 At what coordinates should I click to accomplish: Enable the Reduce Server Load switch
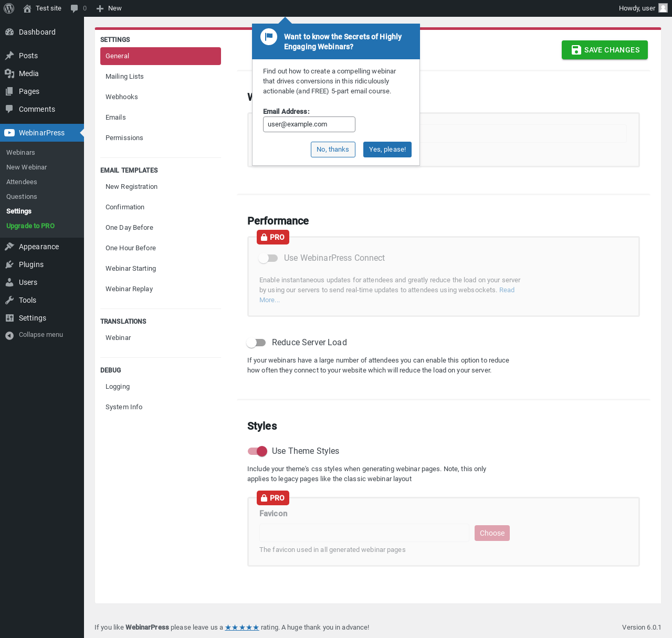click(x=256, y=343)
